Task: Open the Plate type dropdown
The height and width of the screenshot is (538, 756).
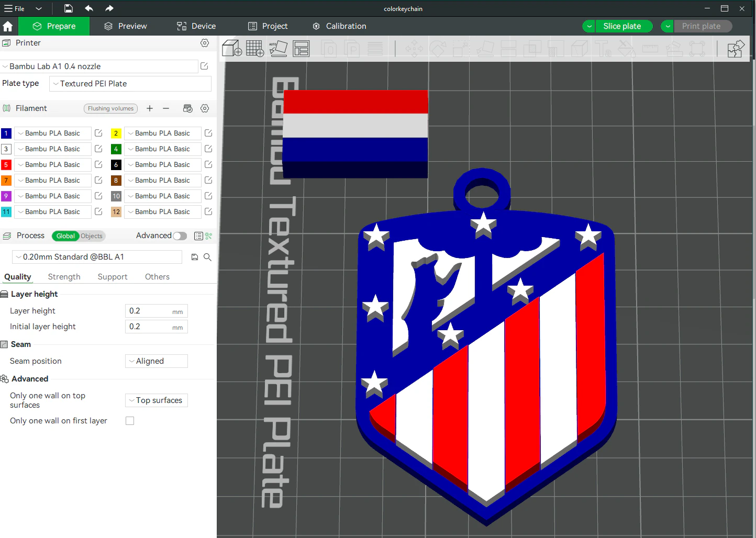Action: coord(130,84)
